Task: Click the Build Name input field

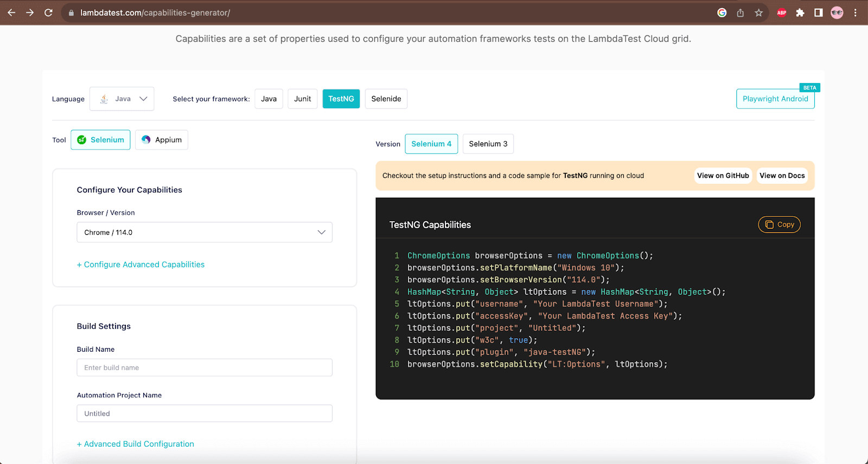Action: point(205,368)
